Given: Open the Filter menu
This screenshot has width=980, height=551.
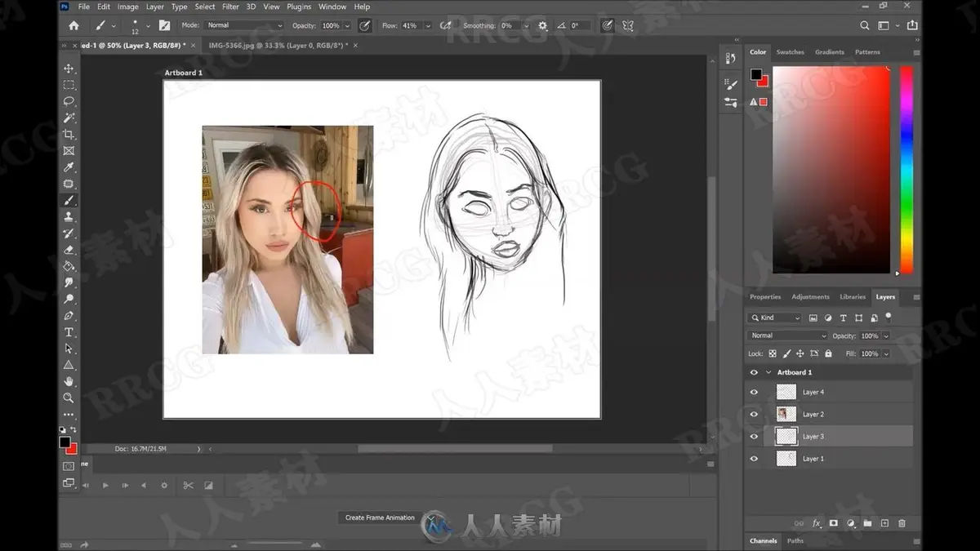Looking at the screenshot, I should point(231,7).
